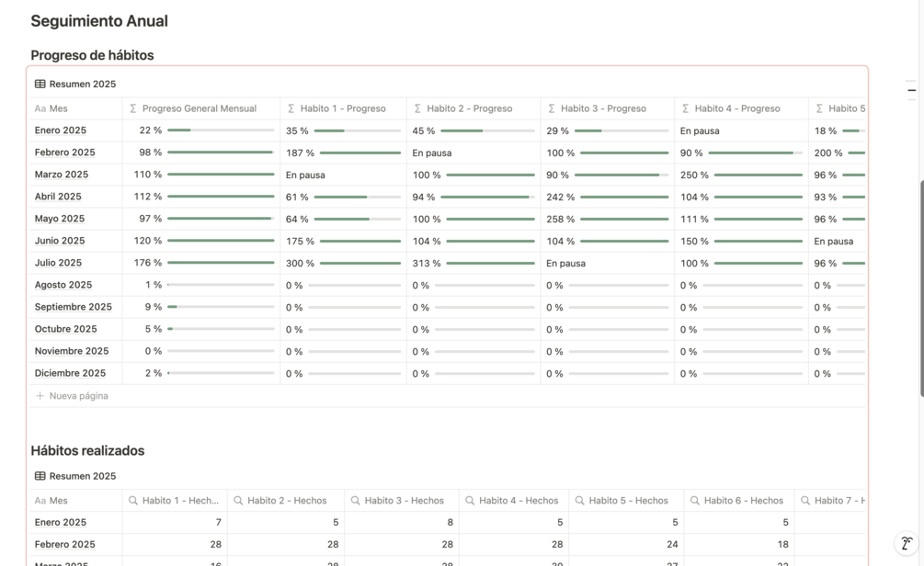Click the table icon beside first Resumen 2025

tap(40, 84)
